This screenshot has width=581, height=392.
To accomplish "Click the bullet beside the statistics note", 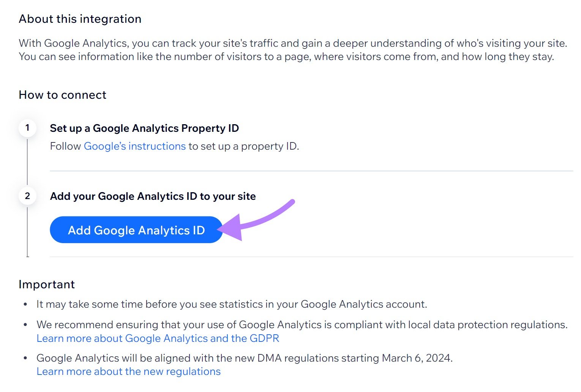I will (25, 304).
